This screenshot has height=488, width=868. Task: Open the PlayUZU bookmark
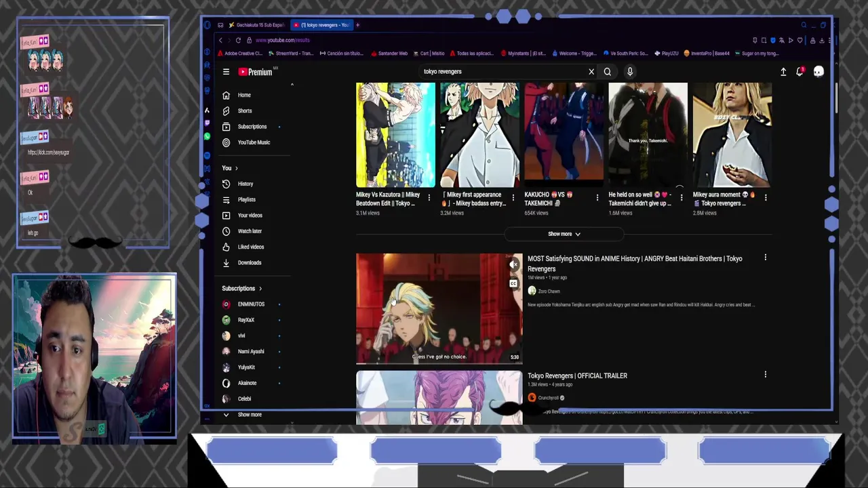click(667, 54)
